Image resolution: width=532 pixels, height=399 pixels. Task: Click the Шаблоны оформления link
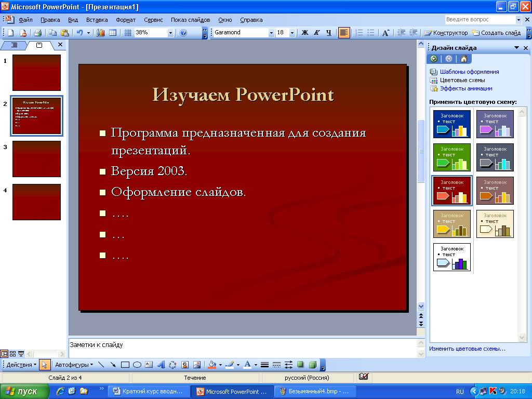(469, 72)
